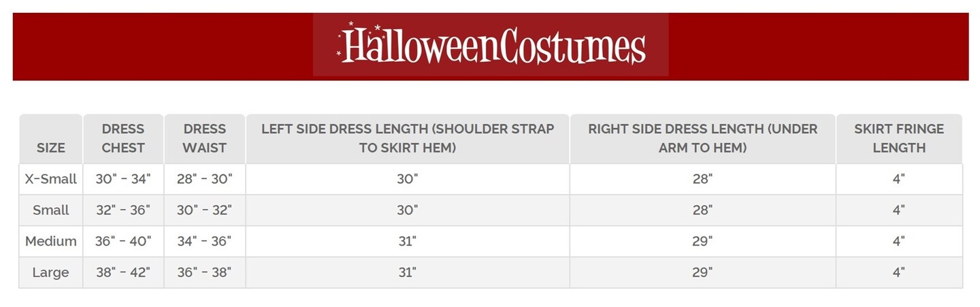Viewport: 980px width, 307px height.
Task: Click the 34" - 36" waist cell
Action: pyautogui.click(x=204, y=242)
